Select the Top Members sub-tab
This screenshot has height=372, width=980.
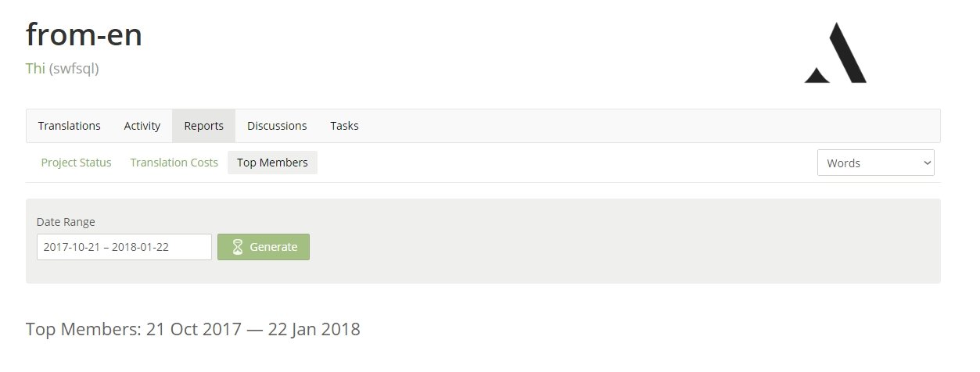point(272,163)
